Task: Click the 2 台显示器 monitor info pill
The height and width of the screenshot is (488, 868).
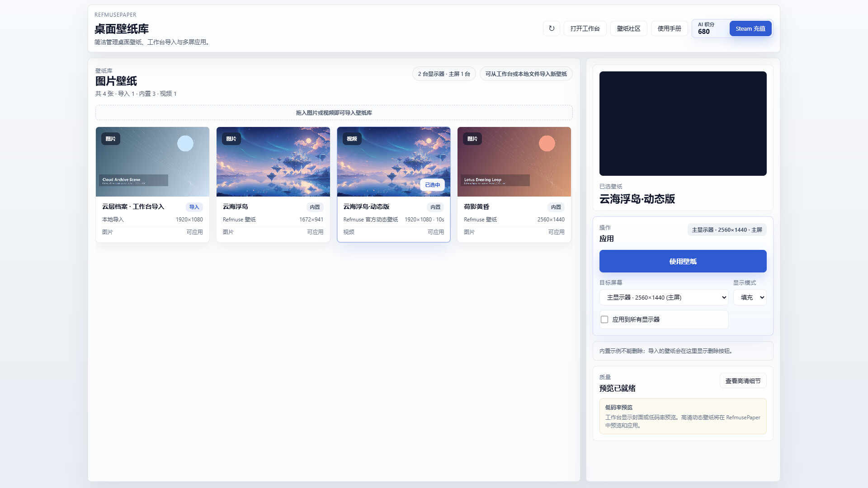Action: (x=443, y=74)
